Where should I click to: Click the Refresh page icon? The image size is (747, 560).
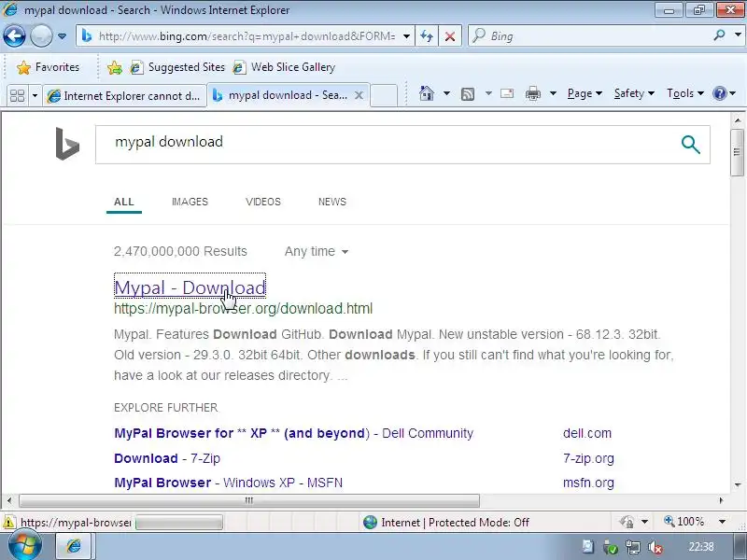[x=427, y=36]
